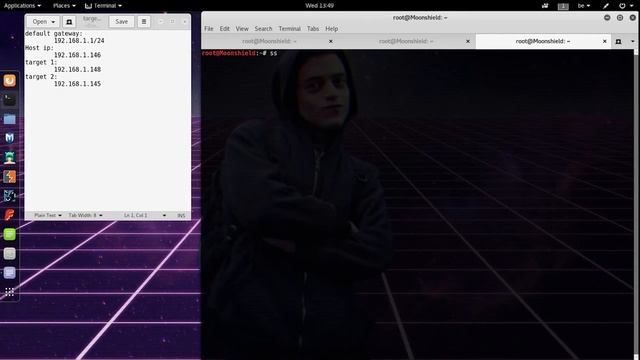Open the text editor hamburger menu
The width and height of the screenshot is (640, 360).
(144, 22)
